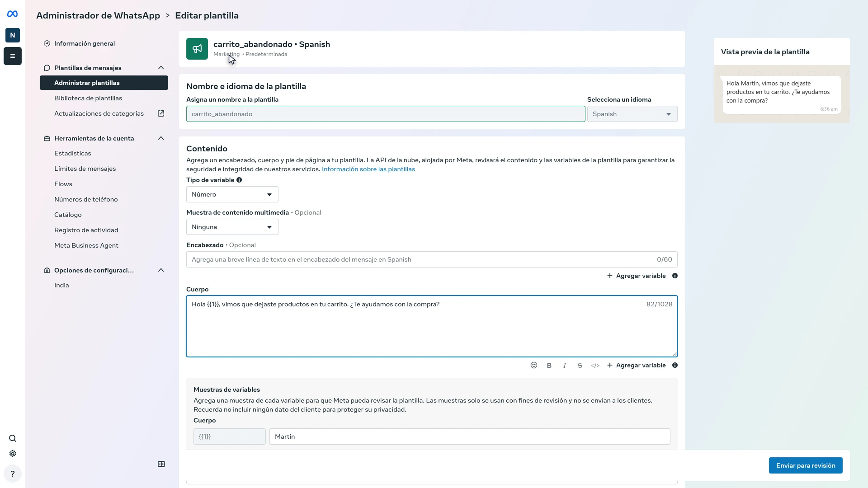Open the Tipo de variable Número dropdown
Screen dimensions: 868x488
pyautogui.click(x=232, y=194)
